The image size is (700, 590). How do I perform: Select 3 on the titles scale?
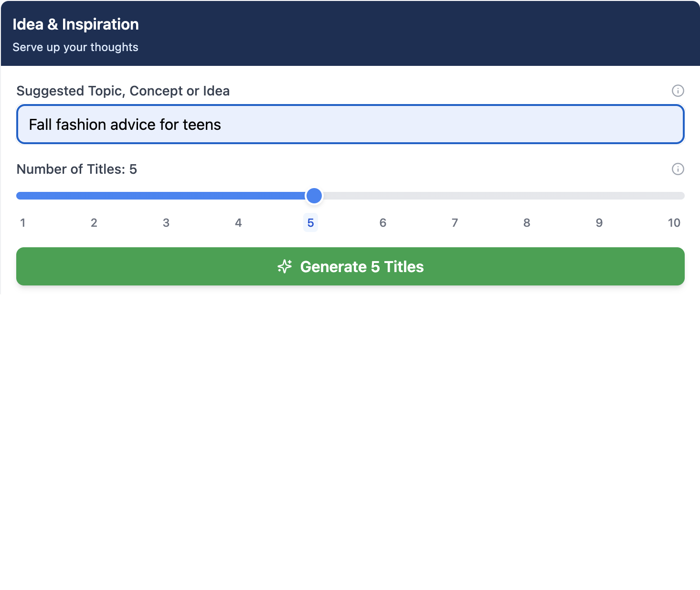click(x=166, y=222)
